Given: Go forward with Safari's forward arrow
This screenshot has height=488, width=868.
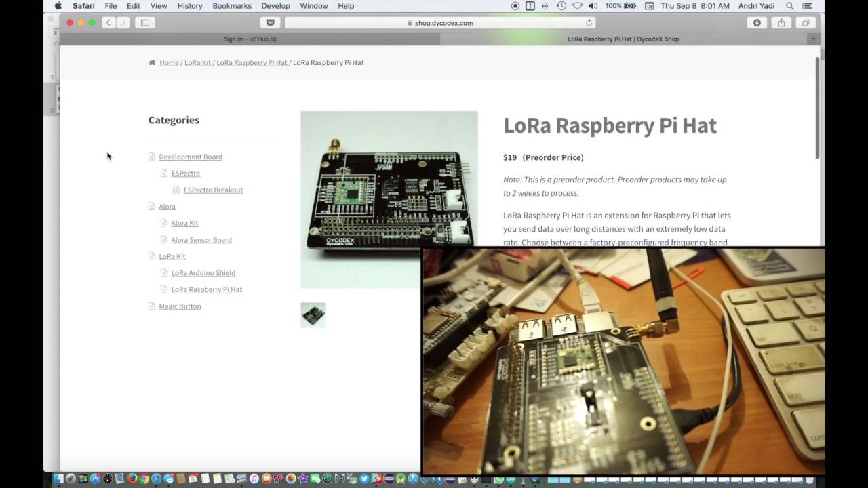Looking at the screenshot, I should coord(123,22).
